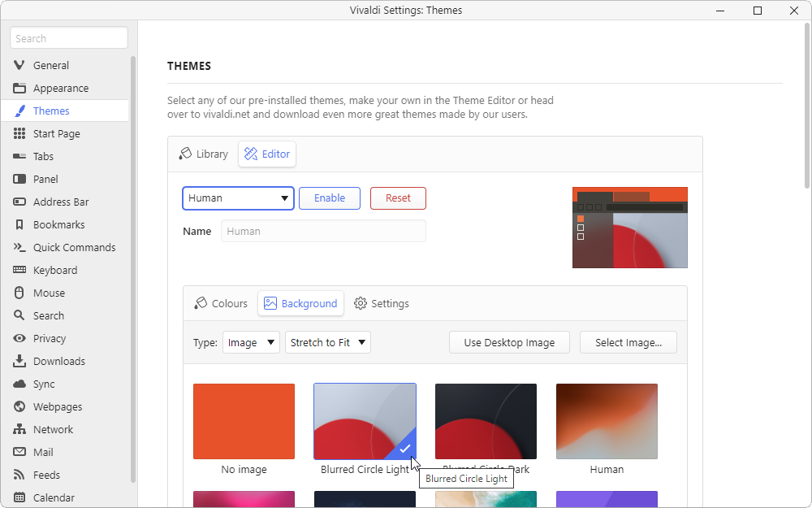Open Keyboard settings via keyboard icon

tap(19, 270)
